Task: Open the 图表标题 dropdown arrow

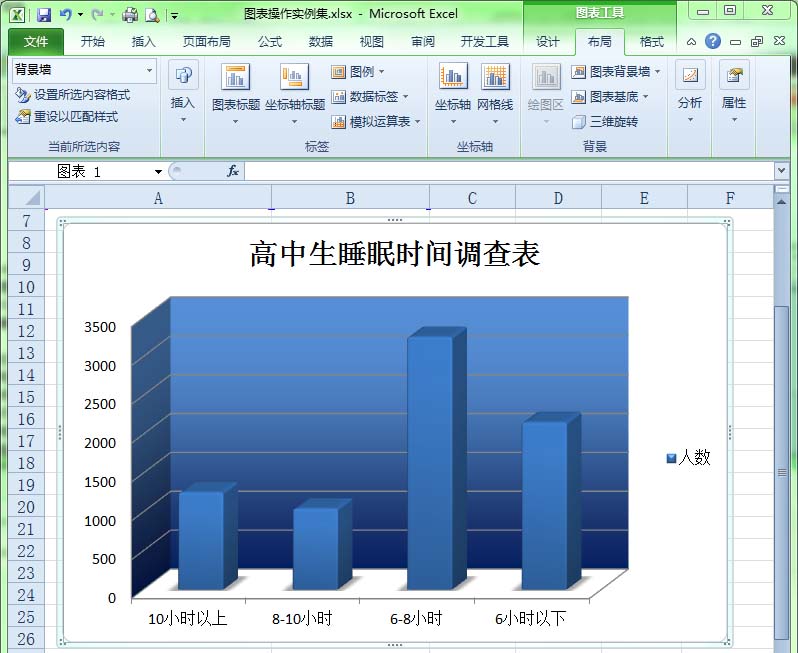Action: [236, 122]
